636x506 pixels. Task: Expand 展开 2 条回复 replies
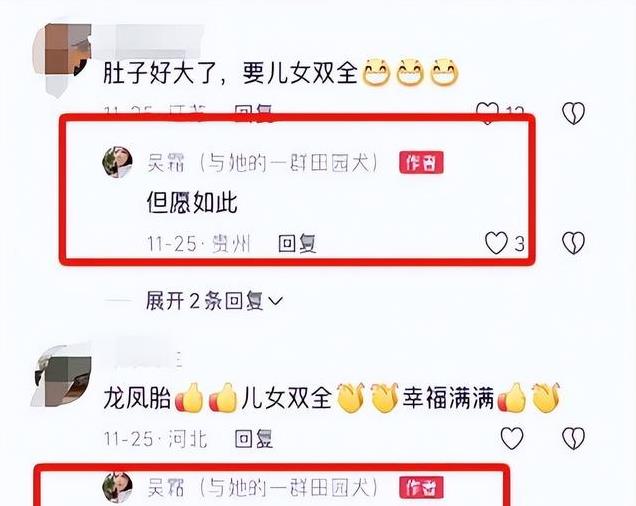click(x=204, y=301)
